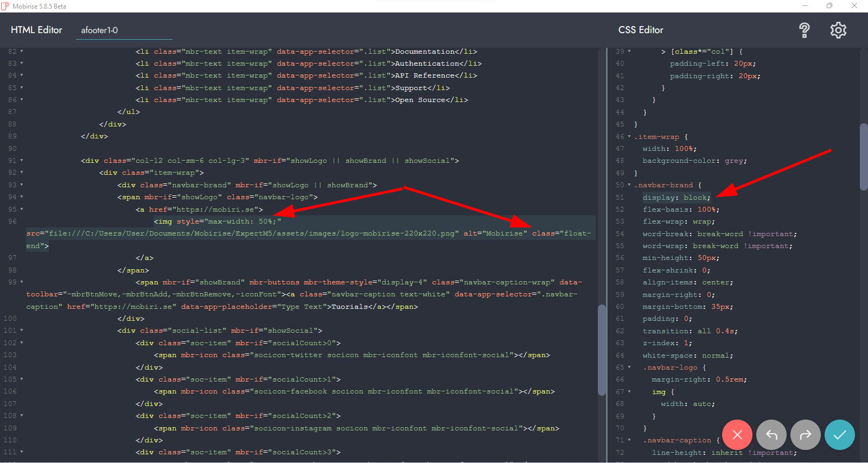
Task: Collapse HTML fold arrow at line 101
Action: coord(22,331)
